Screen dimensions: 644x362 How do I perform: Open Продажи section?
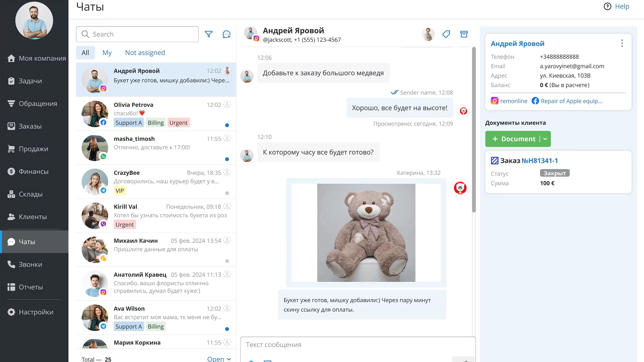34,149
